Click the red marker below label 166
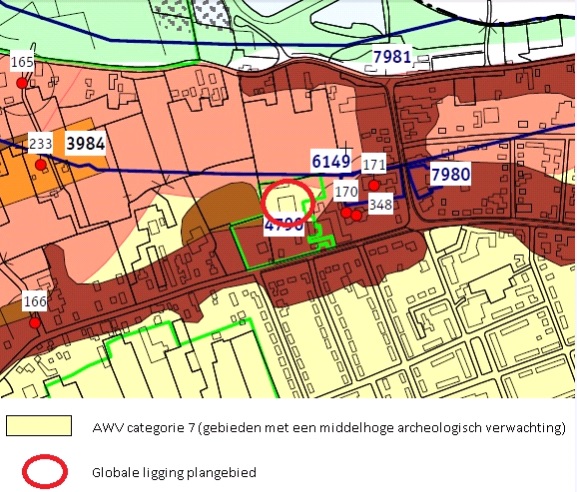Image resolution: width=577 pixels, height=492 pixels. click(x=35, y=323)
